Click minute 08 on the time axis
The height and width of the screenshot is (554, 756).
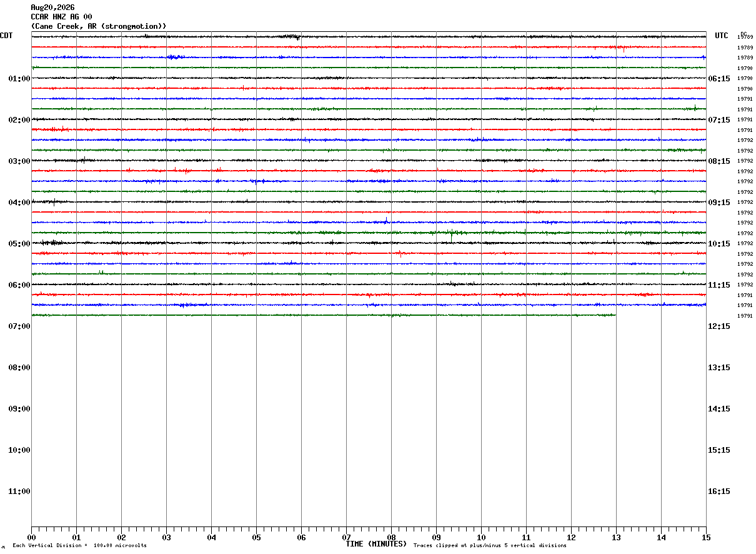tap(391, 537)
